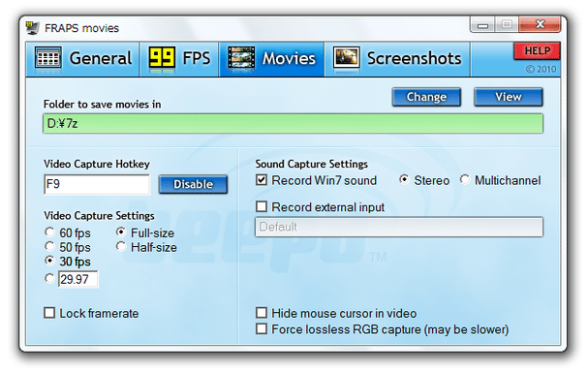Select the 50 fps radio button
The width and height of the screenshot is (588, 371).
[x=49, y=246]
